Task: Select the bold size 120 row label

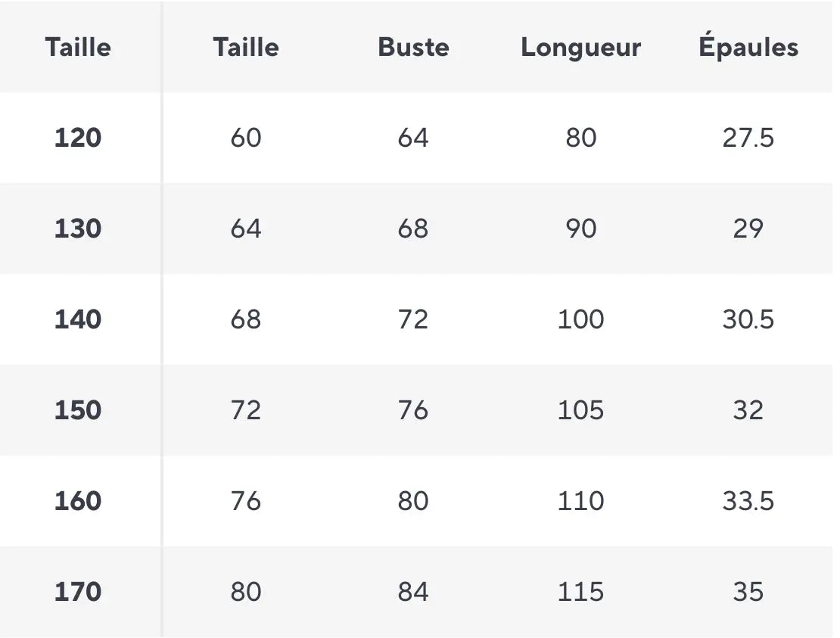Action: point(78,138)
